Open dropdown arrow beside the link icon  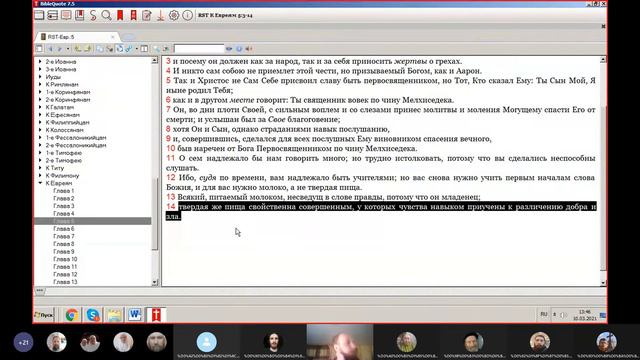coord(136,49)
